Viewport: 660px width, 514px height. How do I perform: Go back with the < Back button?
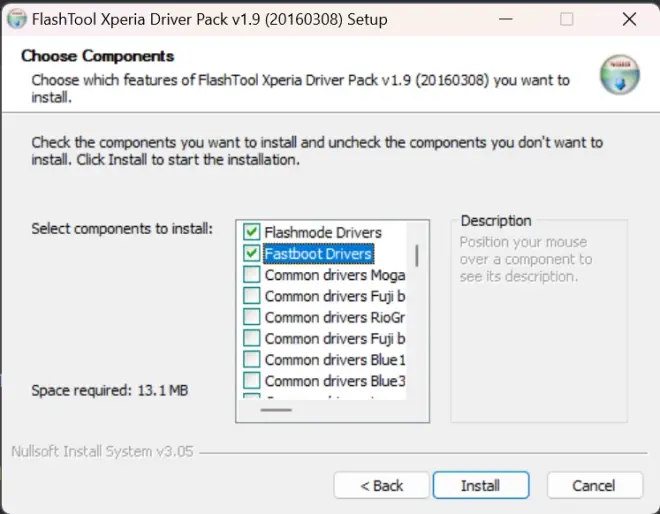pyautogui.click(x=381, y=485)
